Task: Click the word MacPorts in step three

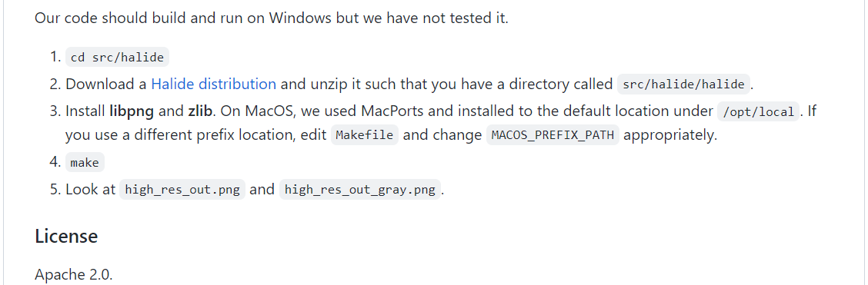Action: point(393,111)
